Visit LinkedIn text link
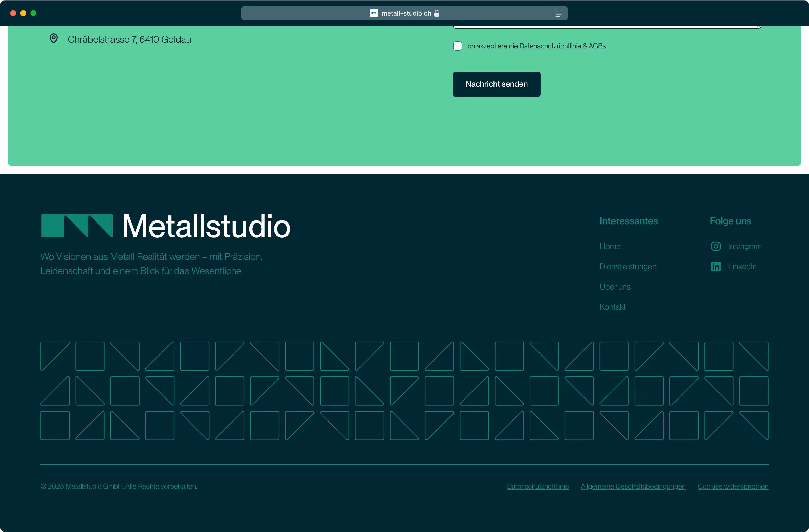This screenshot has height=532, width=809. (742, 267)
